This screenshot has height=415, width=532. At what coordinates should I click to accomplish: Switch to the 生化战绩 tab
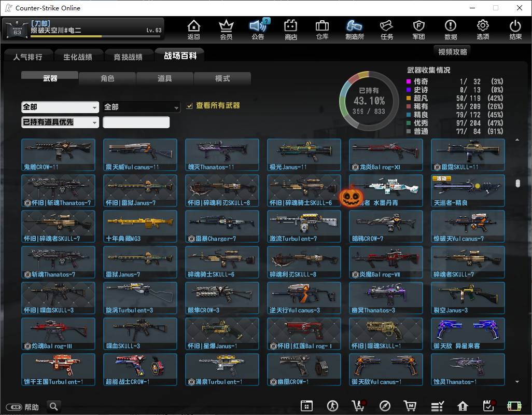point(78,57)
